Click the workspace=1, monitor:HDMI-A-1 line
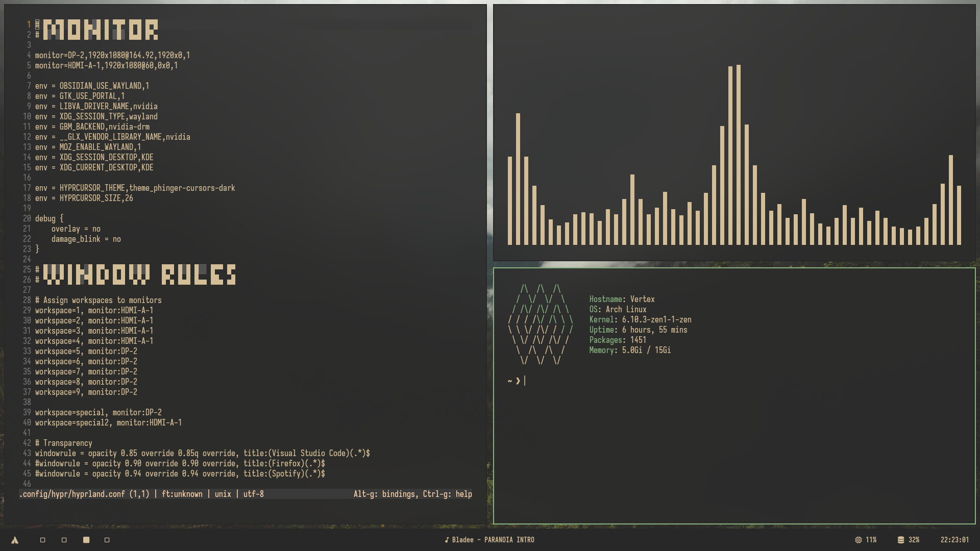This screenshot has height=551, width=980. pos(94,310)
